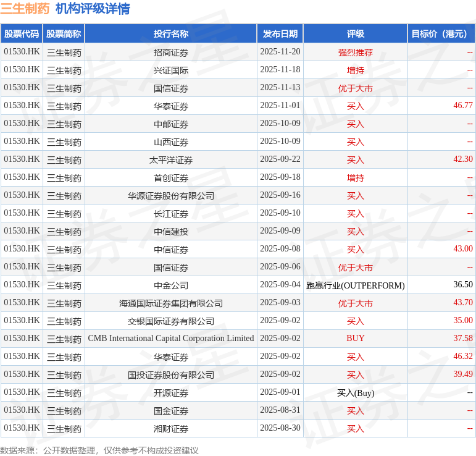Click the 华源证券股份有限公司 cell

point(171,196)
